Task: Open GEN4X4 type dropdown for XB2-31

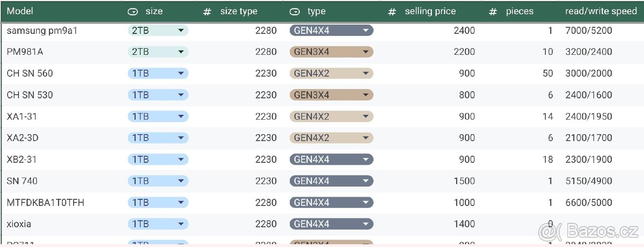Action: (x=331, y=159)
